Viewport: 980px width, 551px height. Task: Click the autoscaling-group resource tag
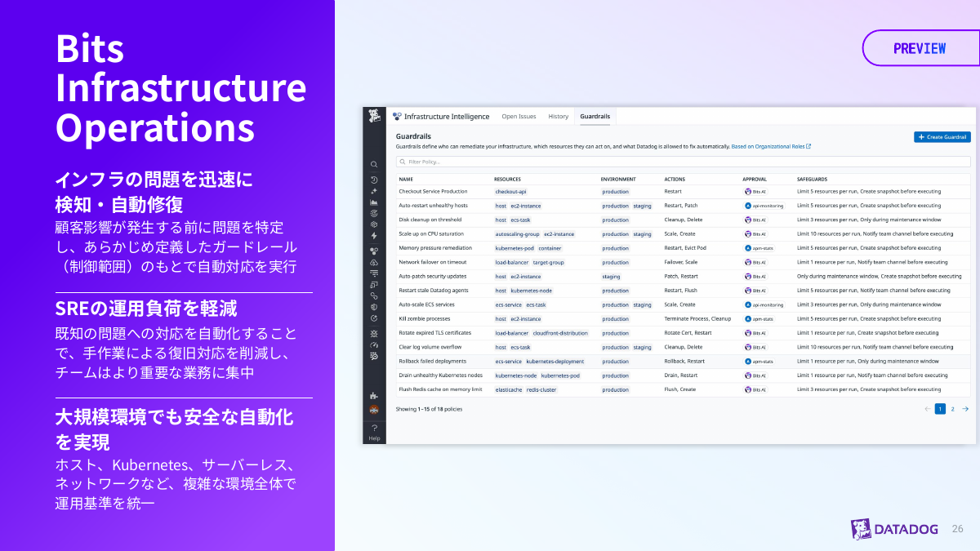click(518, 234)
